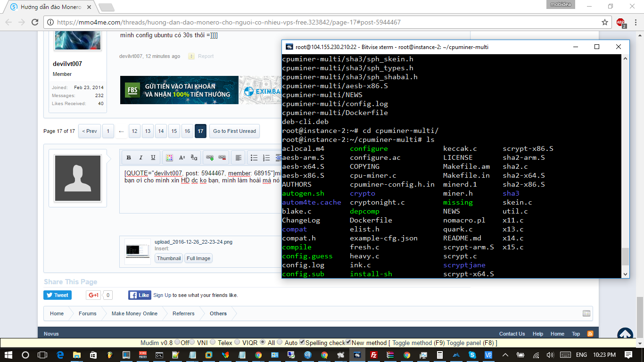Image resolution: width=644 pixels, height=362 pixels.
Task: Insert a link using the chain-plus icon
Action: click(x=210, y=157)
